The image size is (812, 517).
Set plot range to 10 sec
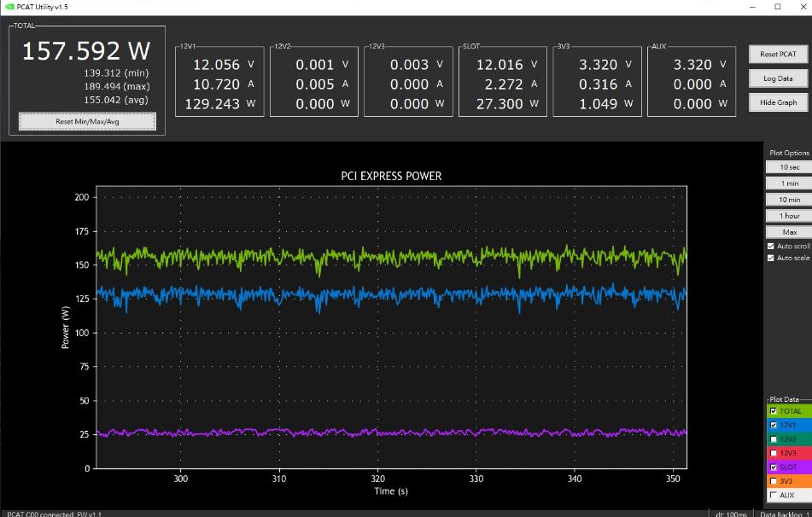point(789,167)
